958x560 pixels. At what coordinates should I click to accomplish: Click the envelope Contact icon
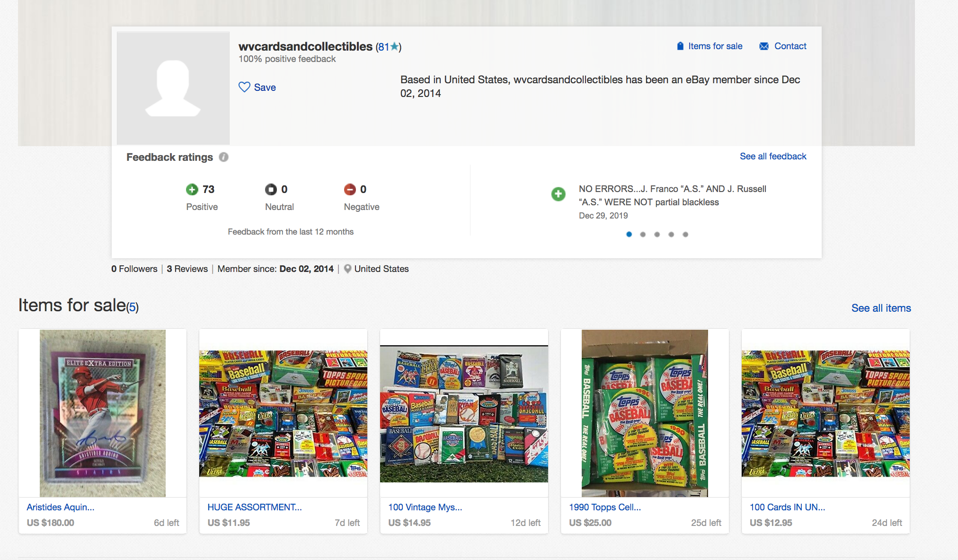click(x=764, y=46)
